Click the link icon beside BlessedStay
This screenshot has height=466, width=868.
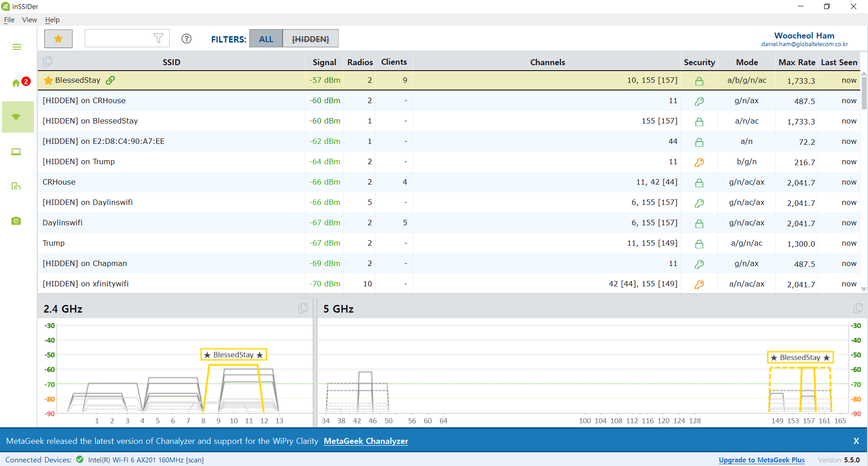(110, 80)
